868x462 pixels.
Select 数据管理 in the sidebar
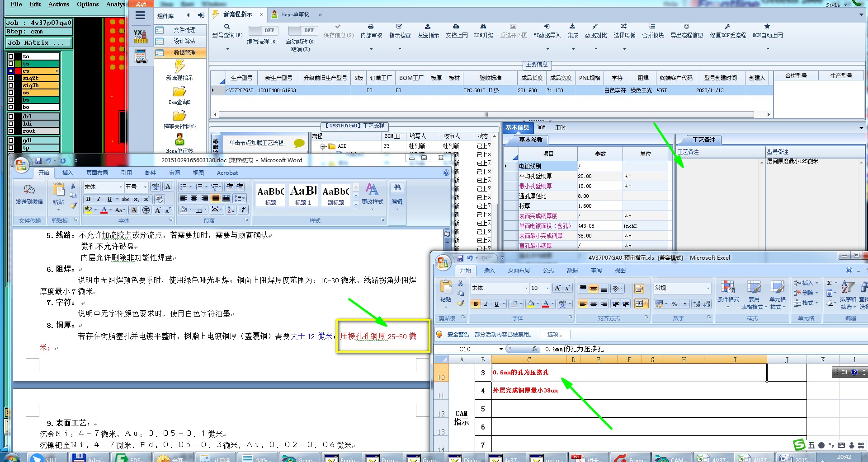click(x=180, y=52)
